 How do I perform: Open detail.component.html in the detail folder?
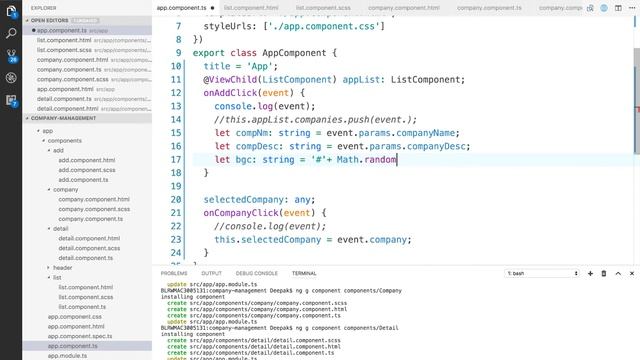point(89,239)
